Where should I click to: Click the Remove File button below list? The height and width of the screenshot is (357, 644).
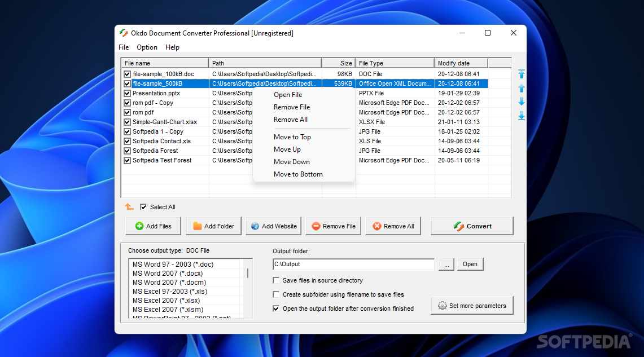[334, 226]
